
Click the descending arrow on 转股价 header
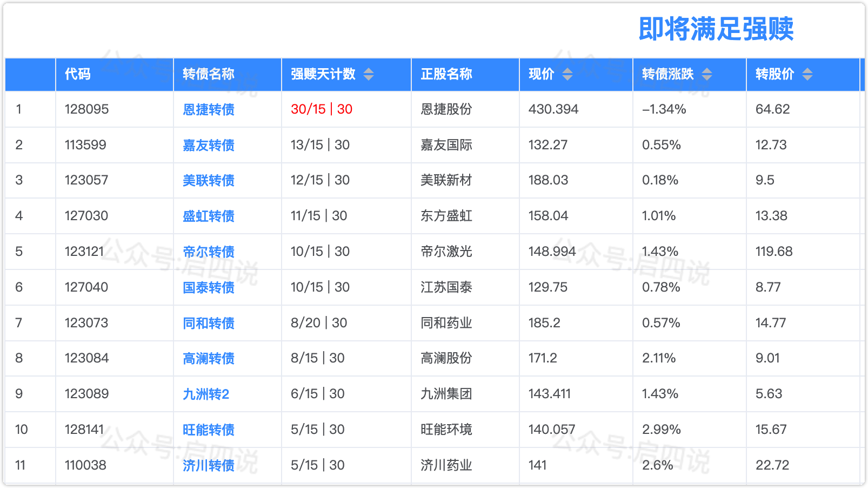coord(806,78)
